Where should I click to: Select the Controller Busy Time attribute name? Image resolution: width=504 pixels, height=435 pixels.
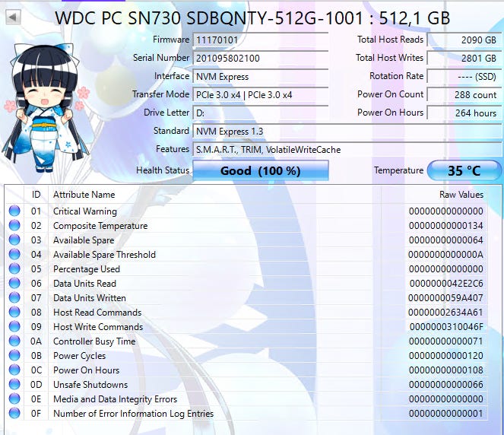(94, 341)
